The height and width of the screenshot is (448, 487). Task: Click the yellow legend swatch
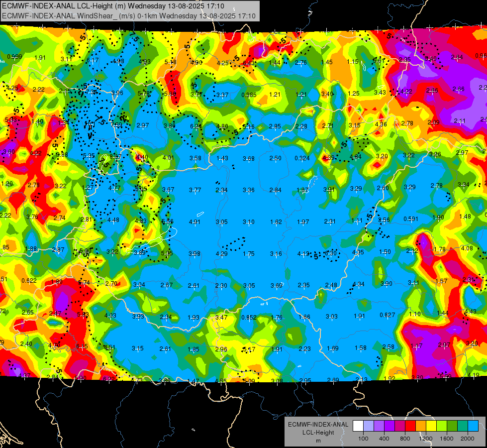point(431,426)
